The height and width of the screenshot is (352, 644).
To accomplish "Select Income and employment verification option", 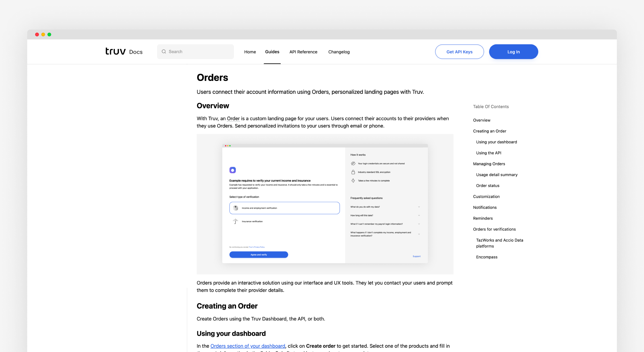I will 284,208.
